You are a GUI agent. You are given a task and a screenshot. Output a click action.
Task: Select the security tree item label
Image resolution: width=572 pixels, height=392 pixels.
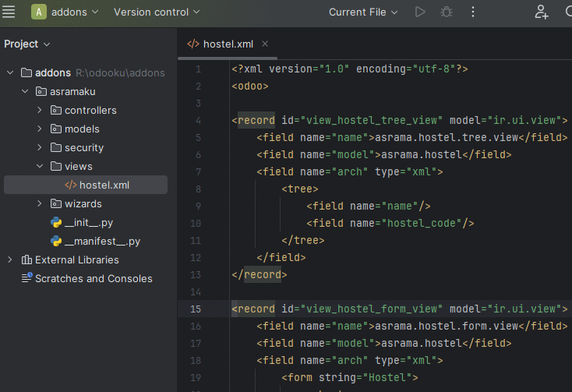point(84,148)
